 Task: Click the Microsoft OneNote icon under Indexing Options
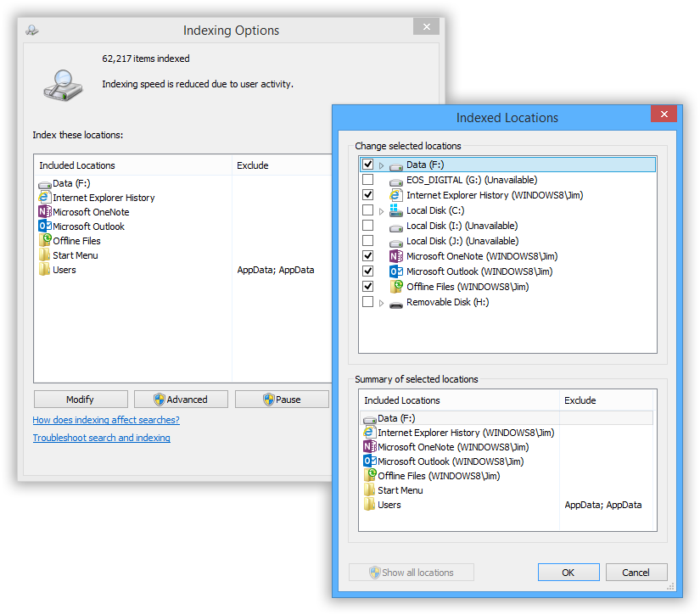[x=44, y=211]
